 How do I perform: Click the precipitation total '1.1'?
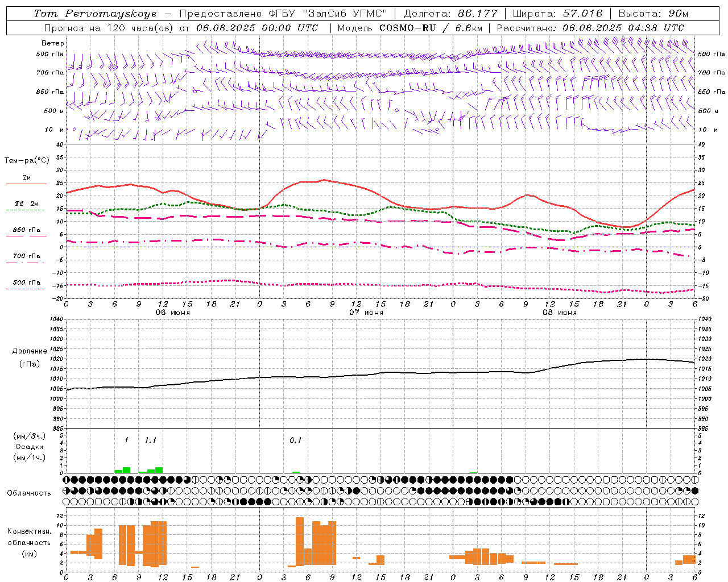tap(150, 440)
